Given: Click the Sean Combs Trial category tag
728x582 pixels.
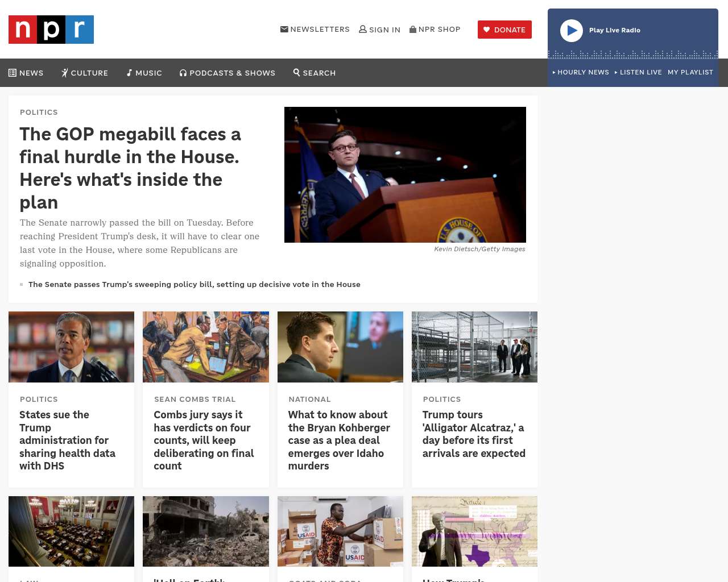Looking at the screenshot, I should pos(195,399).
